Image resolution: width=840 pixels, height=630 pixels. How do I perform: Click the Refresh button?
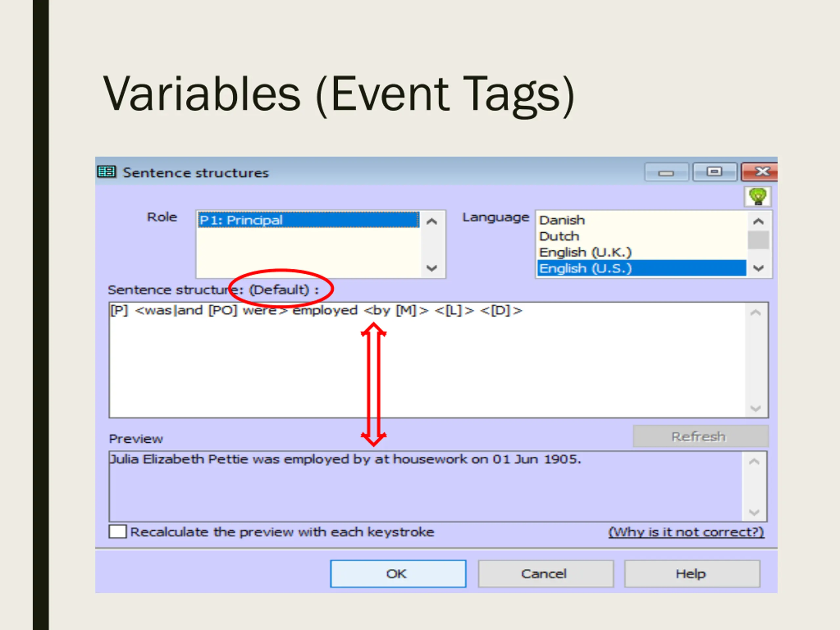pyautogui.click(x=701, y=436)
